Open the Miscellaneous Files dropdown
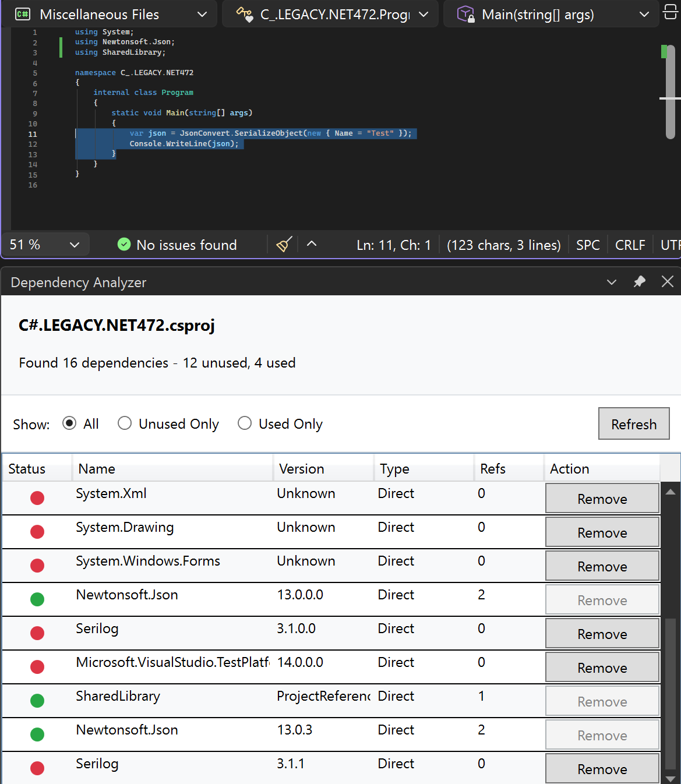681x784 pixels. tap(202, 13)
